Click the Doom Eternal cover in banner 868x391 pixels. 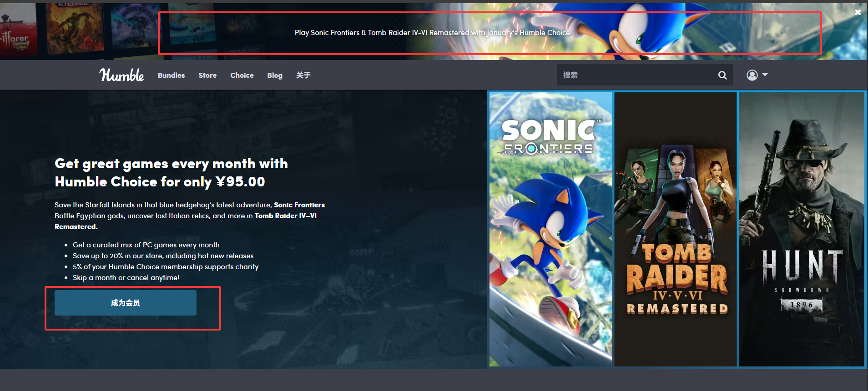point(75,28)
